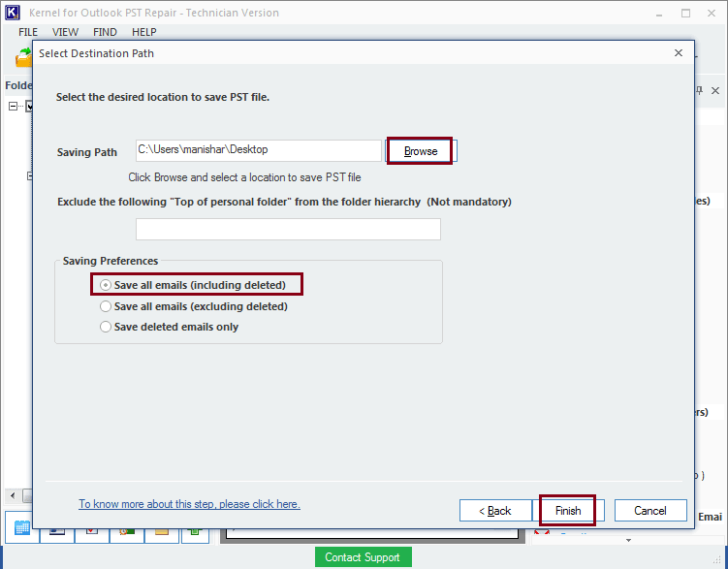
Task: Open the FILE menu
Action: (28, 32)
